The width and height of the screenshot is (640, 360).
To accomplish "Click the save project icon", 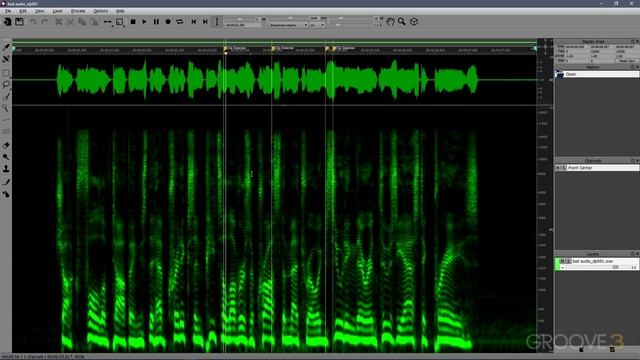I will [x=19, y=22].
